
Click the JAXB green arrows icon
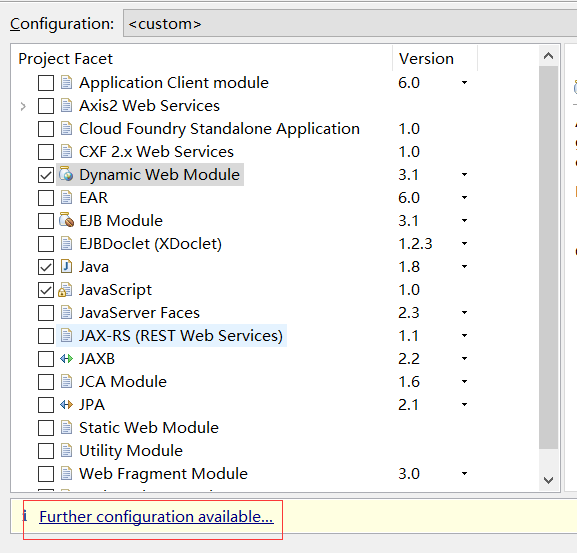(66, 358)
